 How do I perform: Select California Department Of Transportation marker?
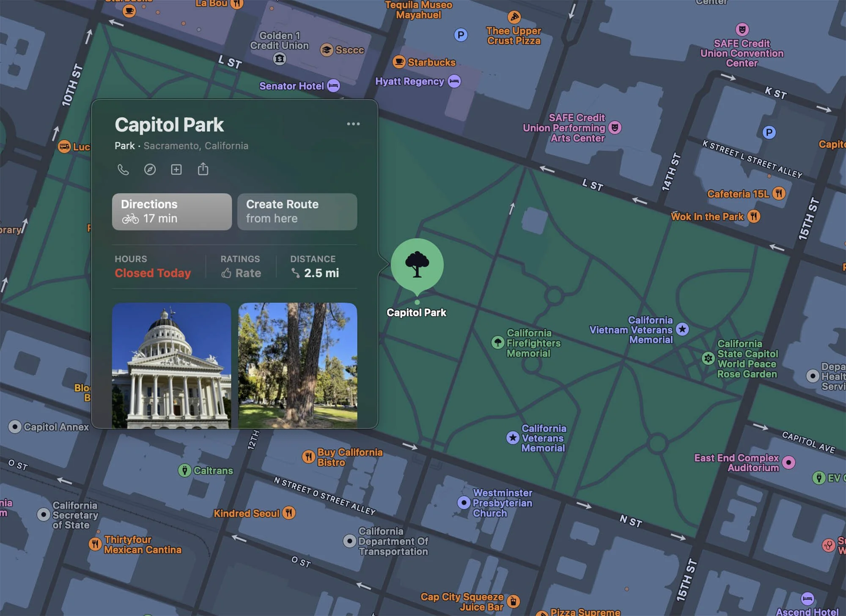(349, 541)
